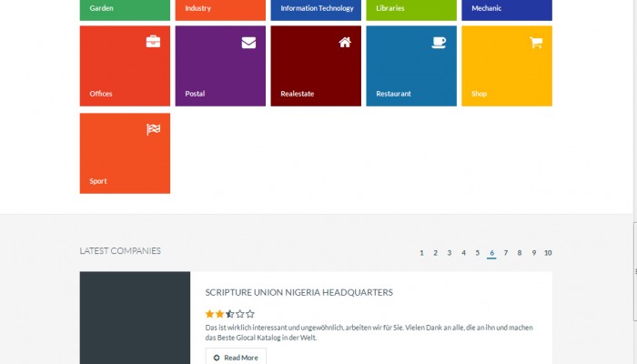Go to page 2 of Latest Companies
Screen dimensions: 637x364
pyautogui.click(x=436, y=253)
